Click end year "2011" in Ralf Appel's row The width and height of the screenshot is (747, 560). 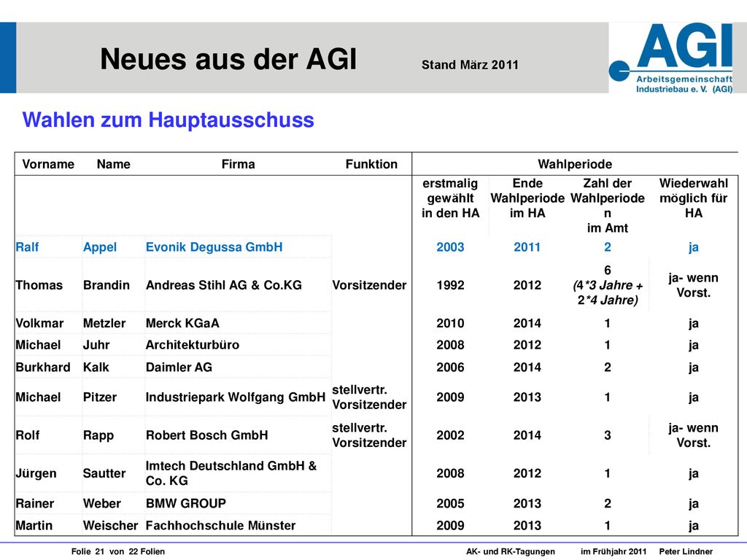[x=527, y=247]
